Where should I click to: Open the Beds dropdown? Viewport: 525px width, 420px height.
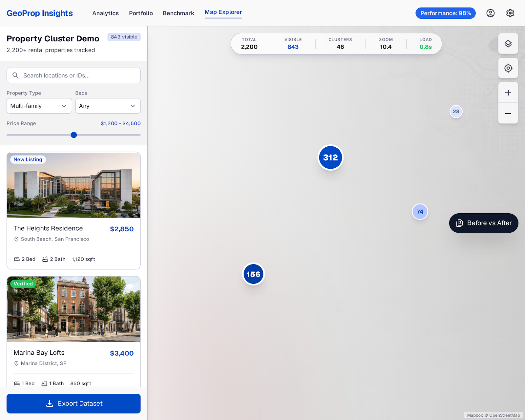pos(108,106)
